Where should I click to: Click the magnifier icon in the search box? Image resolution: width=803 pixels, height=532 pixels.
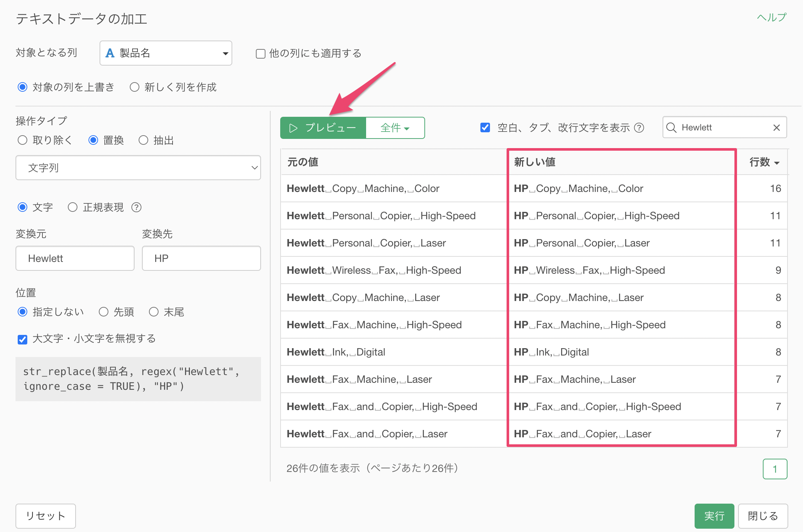point(671,127)
